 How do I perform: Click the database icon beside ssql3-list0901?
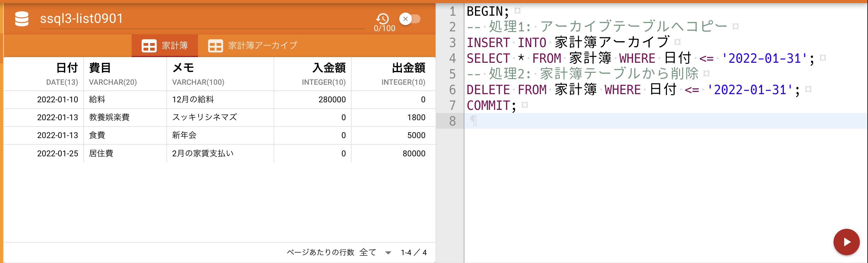tap(22, 19)
